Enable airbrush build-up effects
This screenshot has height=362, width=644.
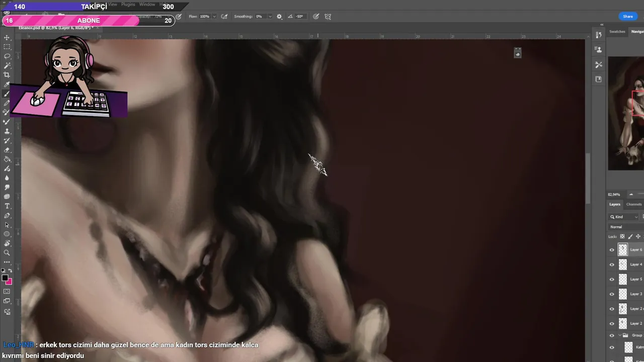coord(224,16)
